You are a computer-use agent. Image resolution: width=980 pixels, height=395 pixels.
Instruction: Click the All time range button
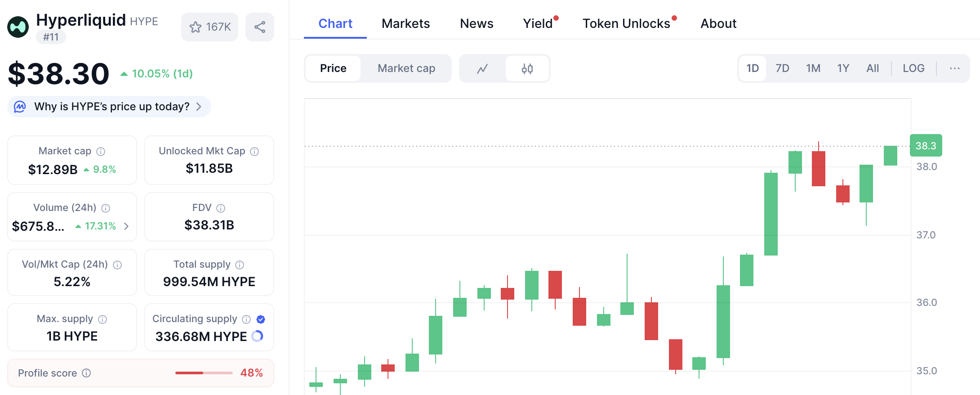click(873, 68)
